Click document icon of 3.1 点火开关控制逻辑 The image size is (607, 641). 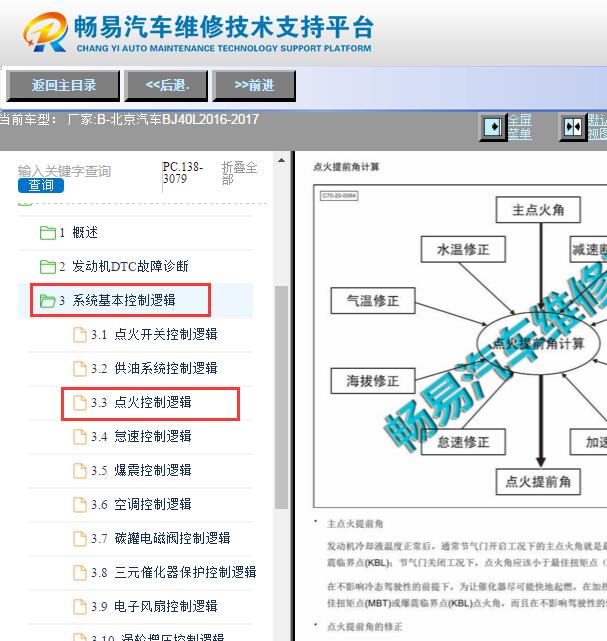click(x=80, y=334)
